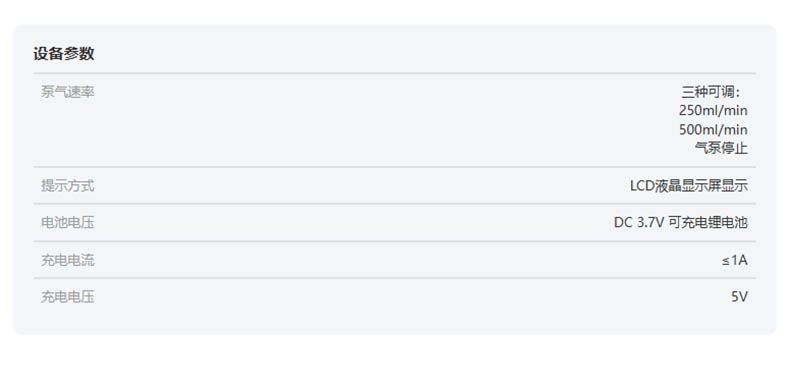Click the 电池电压 table row
Screen dimensions: 790x384
(x=394, y=222)
